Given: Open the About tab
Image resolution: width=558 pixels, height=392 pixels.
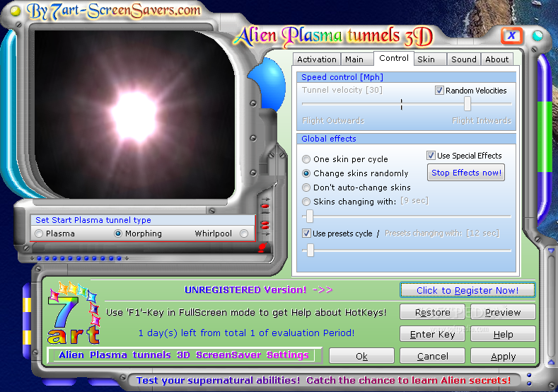Looking at the screenshot, I should click(496, 59).
